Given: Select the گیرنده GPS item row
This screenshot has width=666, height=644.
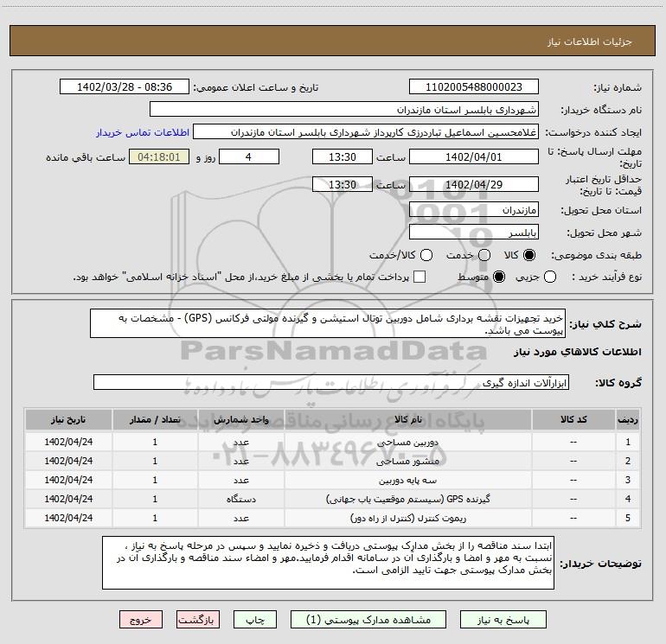Looking at the screenshot, I should point(333,499).
